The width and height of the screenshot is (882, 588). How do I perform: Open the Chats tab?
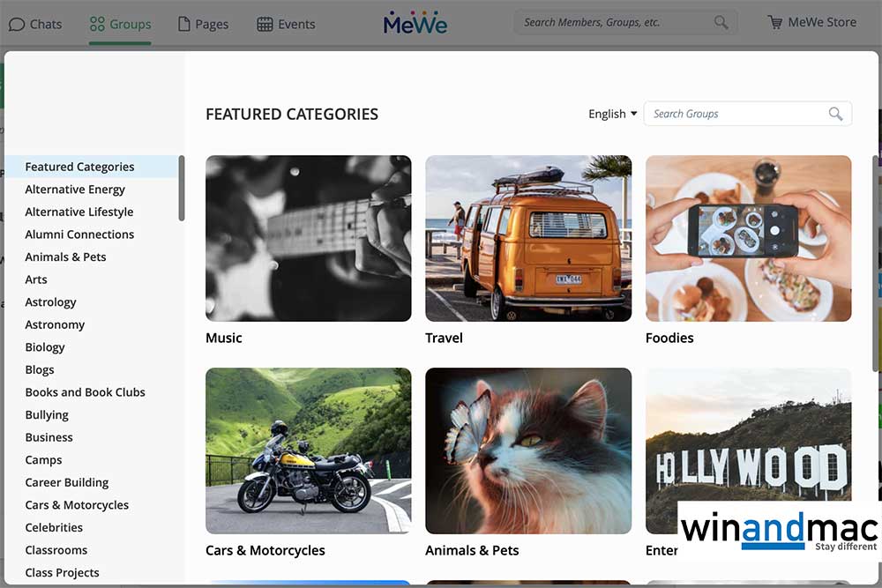(x=35, y=24)
